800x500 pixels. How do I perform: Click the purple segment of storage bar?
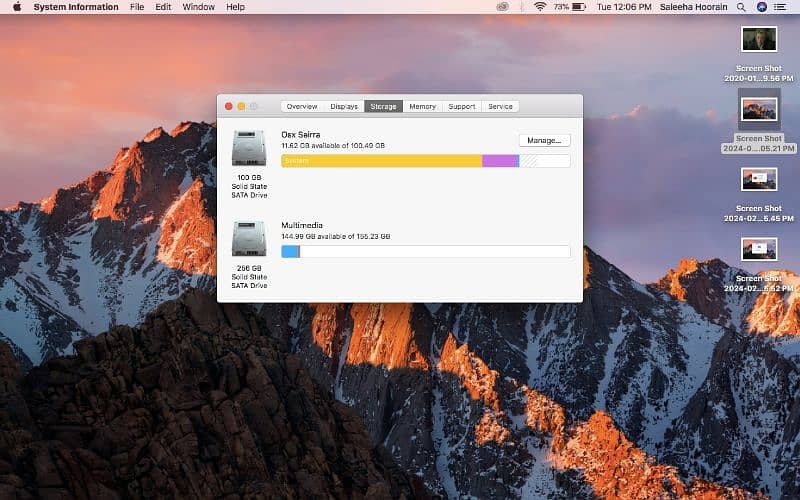tap(500, 160)
